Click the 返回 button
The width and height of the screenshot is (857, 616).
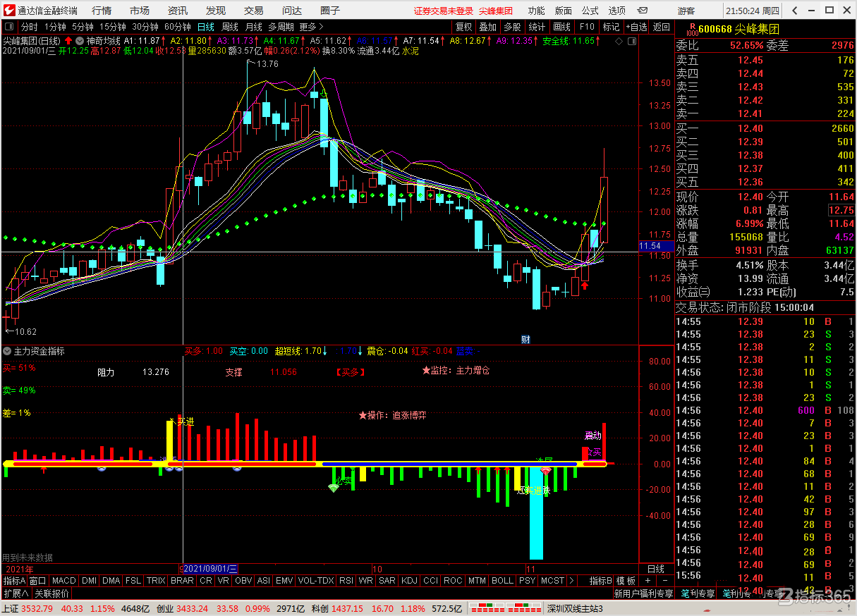click(x=661, y=27)
